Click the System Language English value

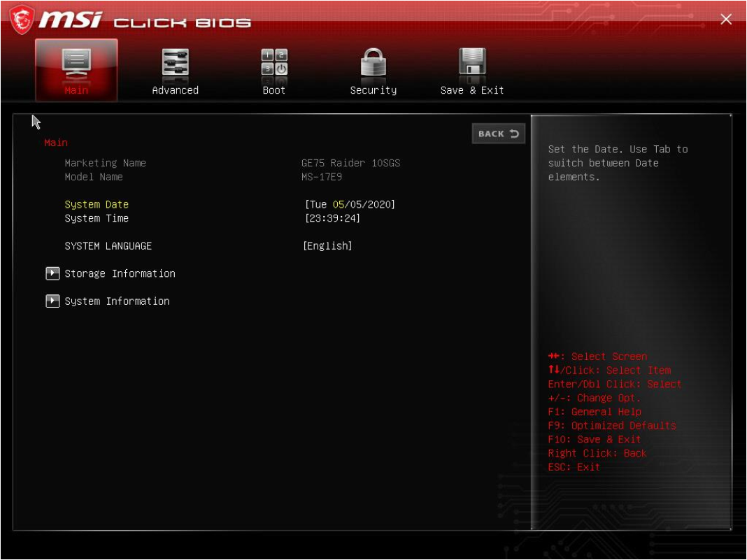[x=327, y=245]
